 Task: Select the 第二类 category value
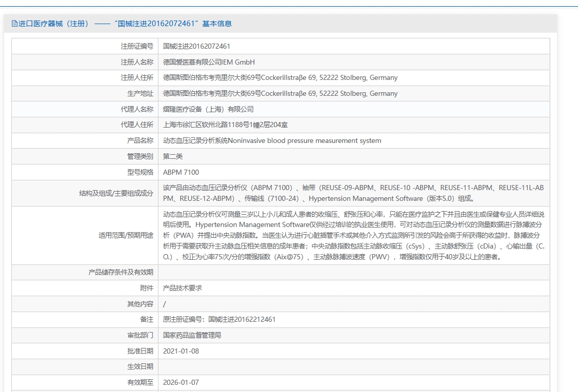pyautogui.click(x=173, y=157)
